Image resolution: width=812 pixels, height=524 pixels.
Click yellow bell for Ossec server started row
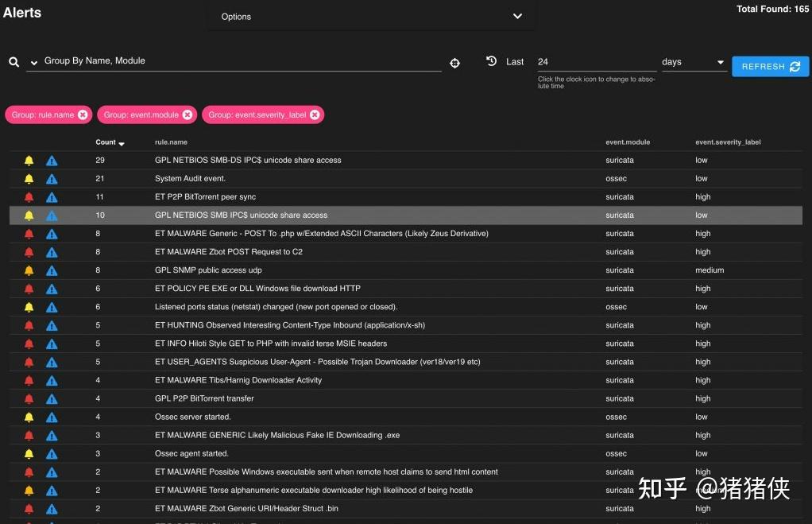pos(29,417)
